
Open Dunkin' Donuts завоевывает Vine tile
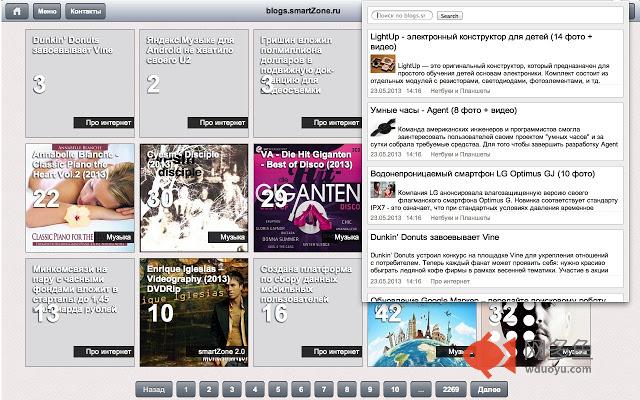click(80, 83)
